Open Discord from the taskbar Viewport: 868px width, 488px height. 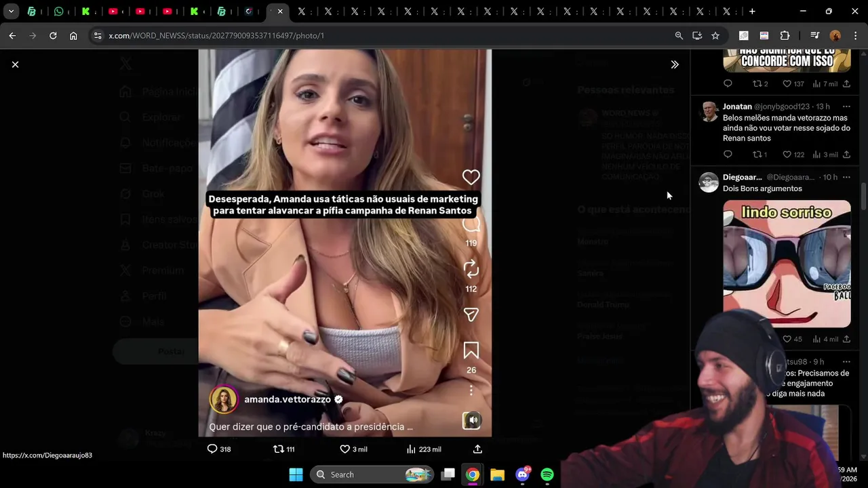[522, 474]
